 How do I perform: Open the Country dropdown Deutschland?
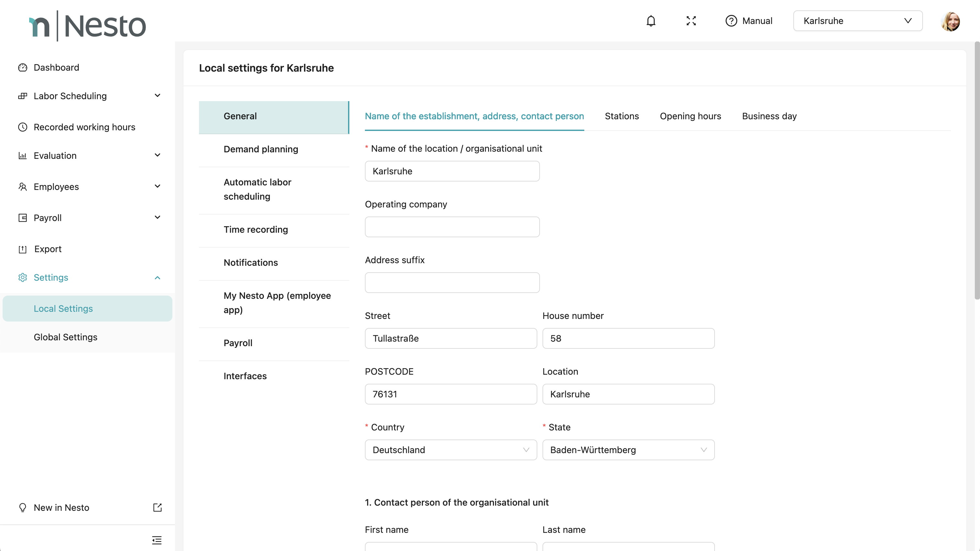tap(450, 450)
